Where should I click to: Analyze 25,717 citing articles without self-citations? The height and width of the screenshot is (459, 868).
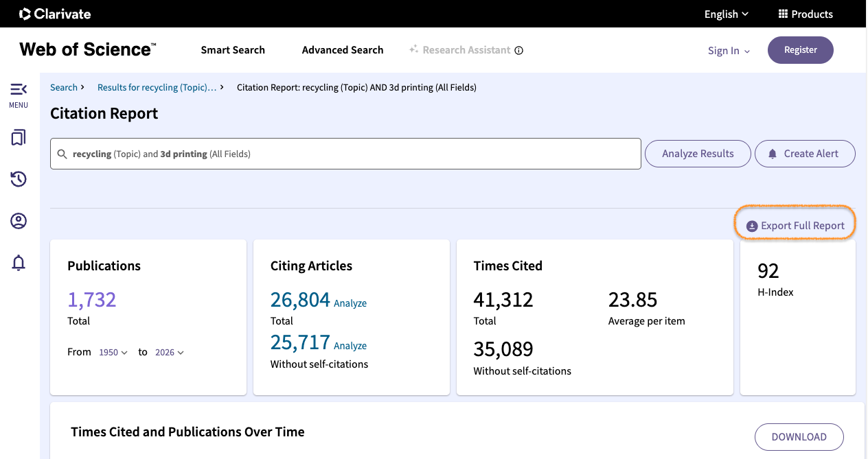coord(350,346)
